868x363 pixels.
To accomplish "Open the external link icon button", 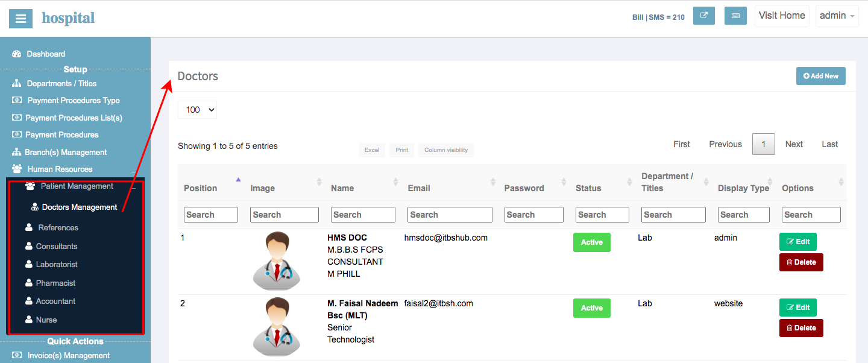I will pos(704,16).
